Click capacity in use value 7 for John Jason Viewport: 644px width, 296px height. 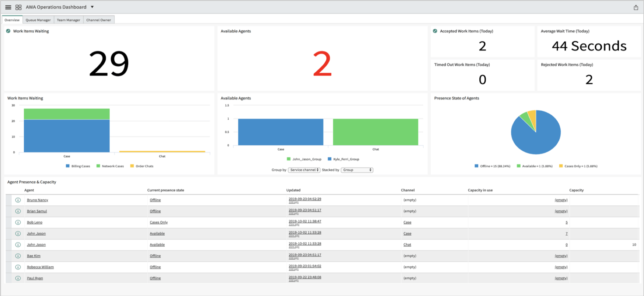(566, 234)
